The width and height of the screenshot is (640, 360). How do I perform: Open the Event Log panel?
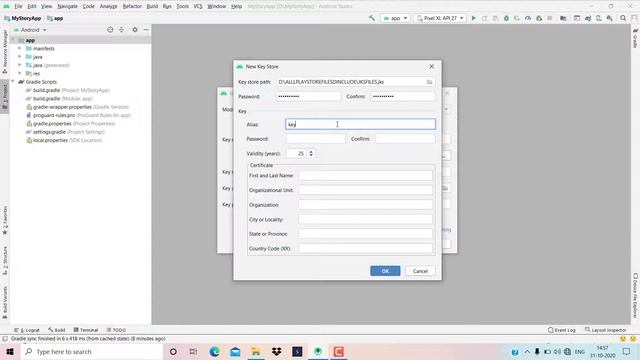click(562, 330)
